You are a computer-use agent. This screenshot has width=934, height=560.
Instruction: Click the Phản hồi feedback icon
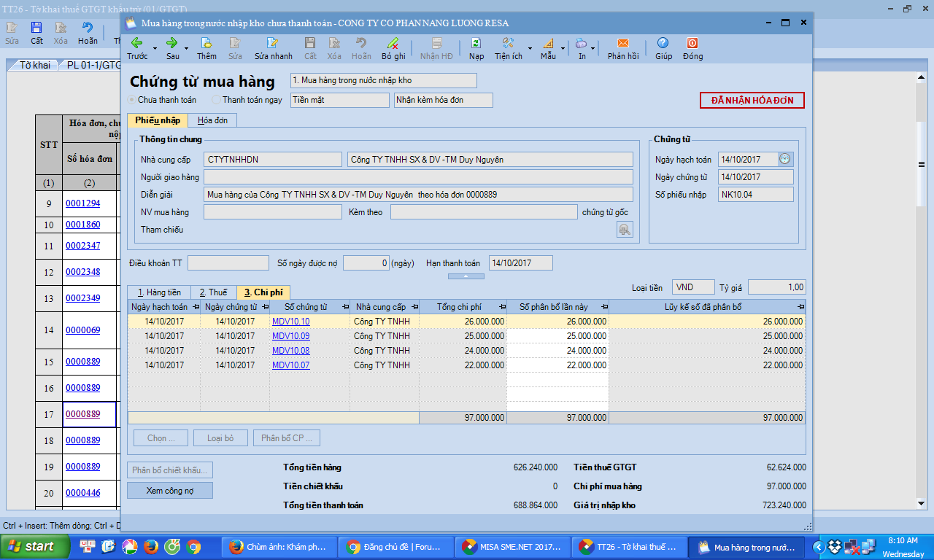623,48
